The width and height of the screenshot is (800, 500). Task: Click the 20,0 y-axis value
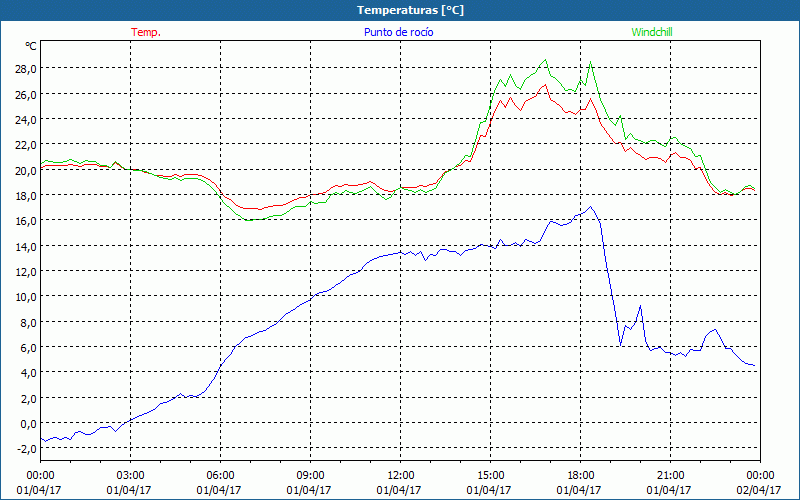coord(25,170)
